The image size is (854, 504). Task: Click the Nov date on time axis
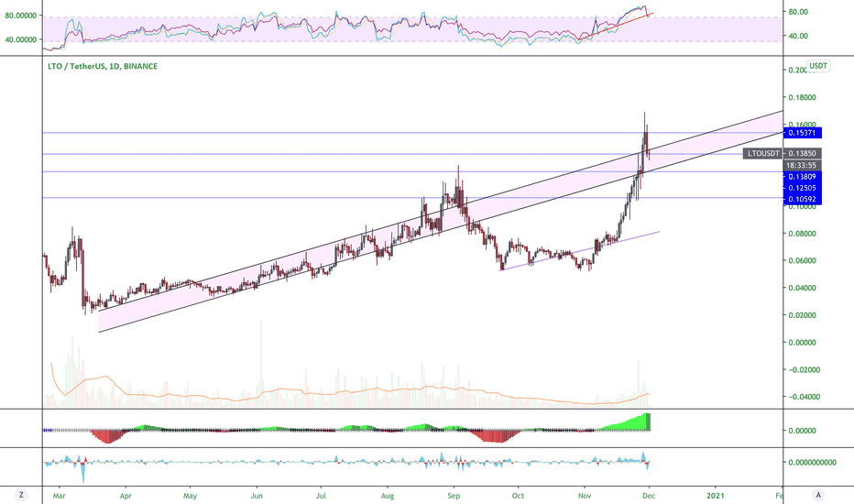(x=585, y=496)
